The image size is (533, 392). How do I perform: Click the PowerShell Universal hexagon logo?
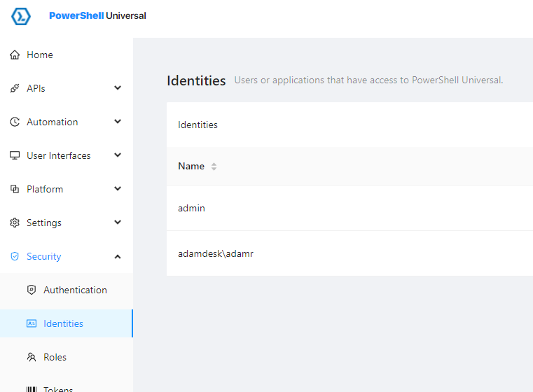pos(21,16)
